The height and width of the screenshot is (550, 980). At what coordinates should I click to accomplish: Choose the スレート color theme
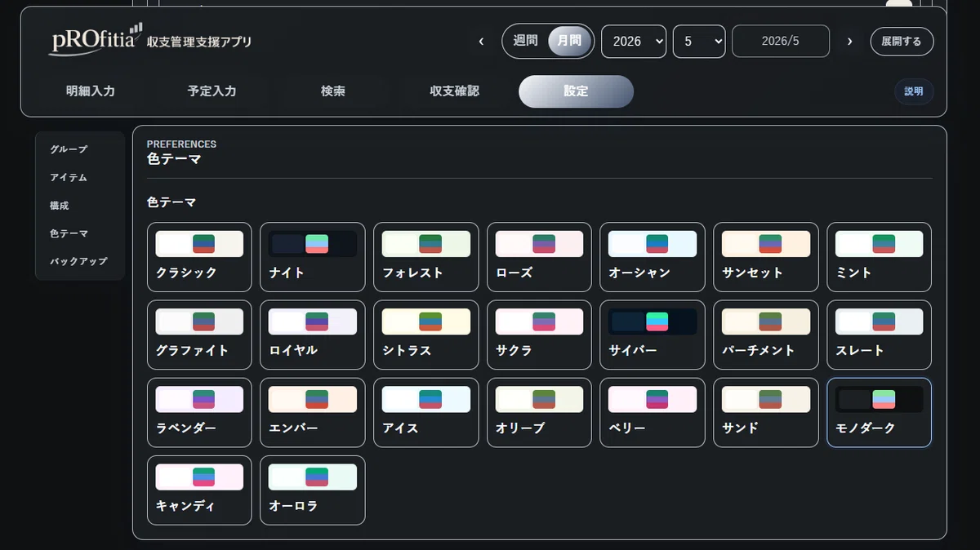tap(879, 335)
